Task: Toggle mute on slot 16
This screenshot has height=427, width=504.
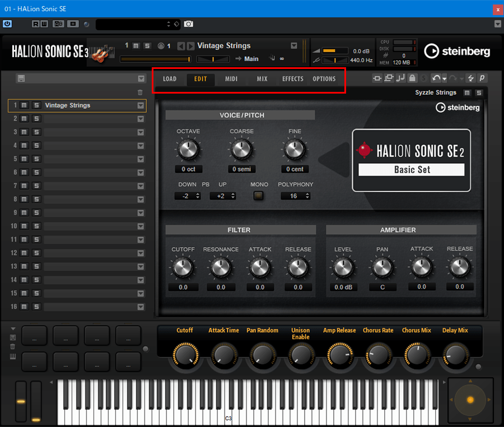Action: (x=24, y=307)
